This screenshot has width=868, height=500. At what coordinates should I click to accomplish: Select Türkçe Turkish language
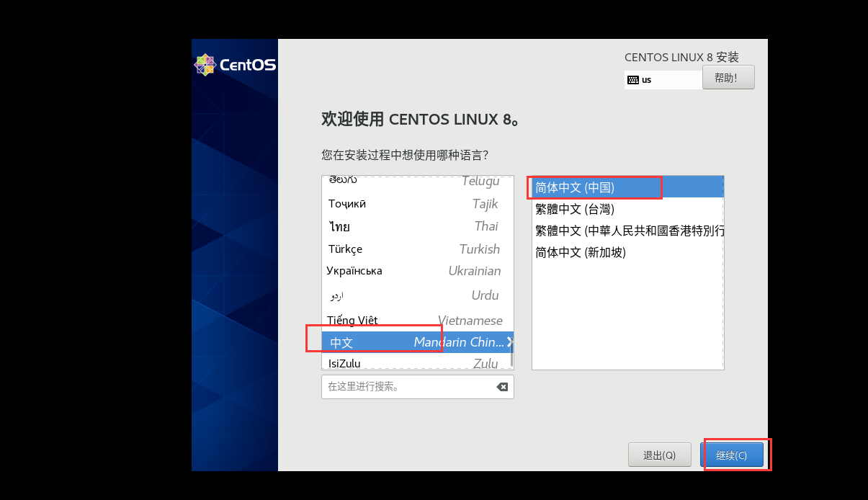pyautogui.click(x=417, y=249)
